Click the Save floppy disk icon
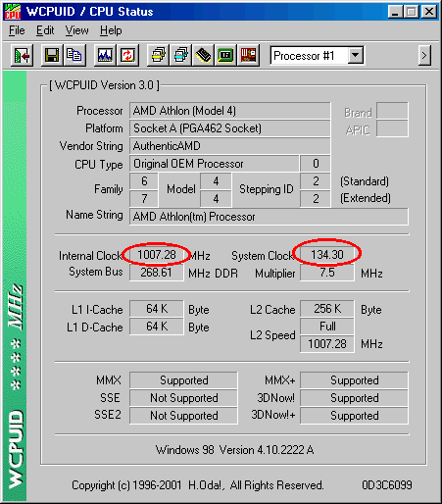The width and height of the screenshot is (442, 504). pyautogui.click(x=52, y=55)
